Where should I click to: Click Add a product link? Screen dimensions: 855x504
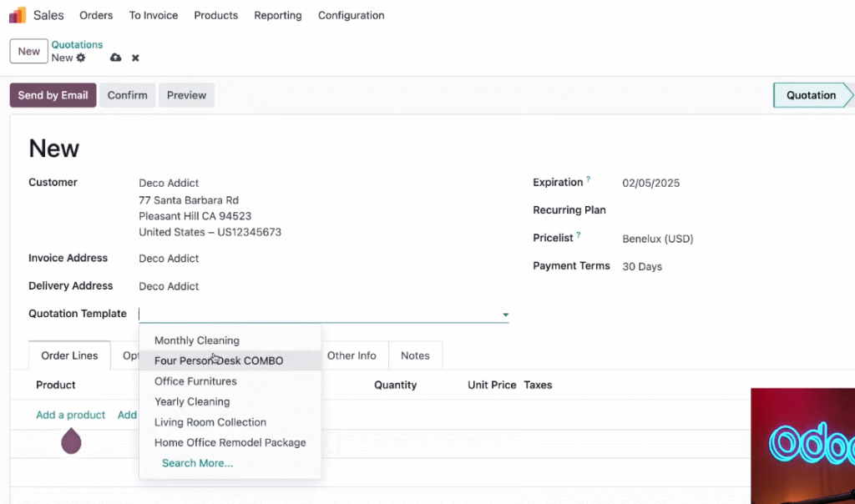pyautogui.click(x=70, y=416)
